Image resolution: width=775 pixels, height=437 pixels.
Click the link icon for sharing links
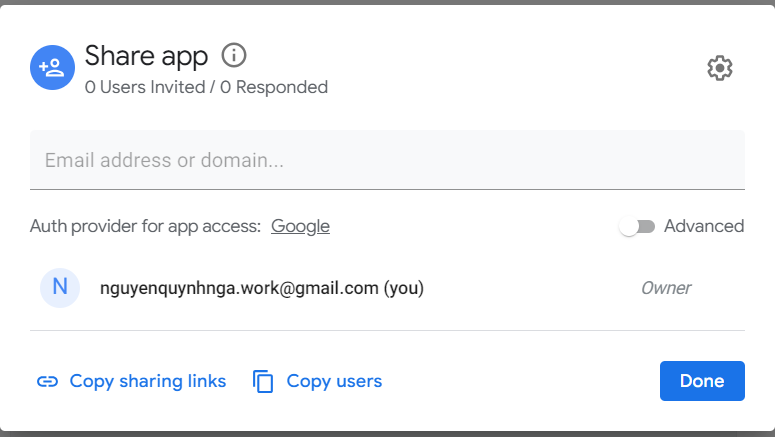(47, 381)
